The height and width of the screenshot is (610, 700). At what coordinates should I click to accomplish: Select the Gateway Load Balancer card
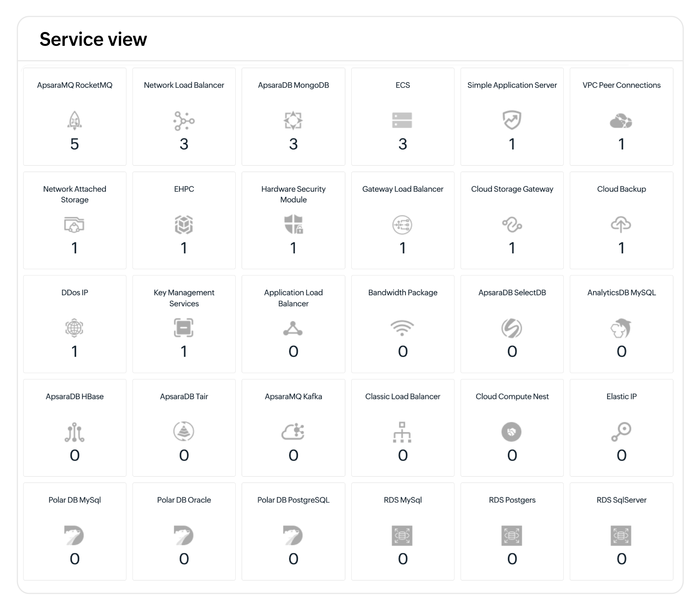(x=403, y=220)
